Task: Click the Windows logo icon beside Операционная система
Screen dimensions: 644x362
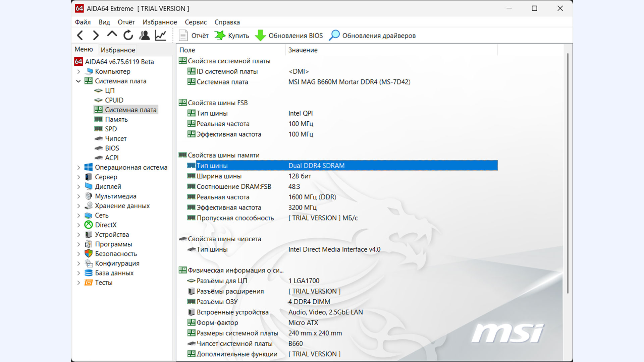Action: point(89,167)
